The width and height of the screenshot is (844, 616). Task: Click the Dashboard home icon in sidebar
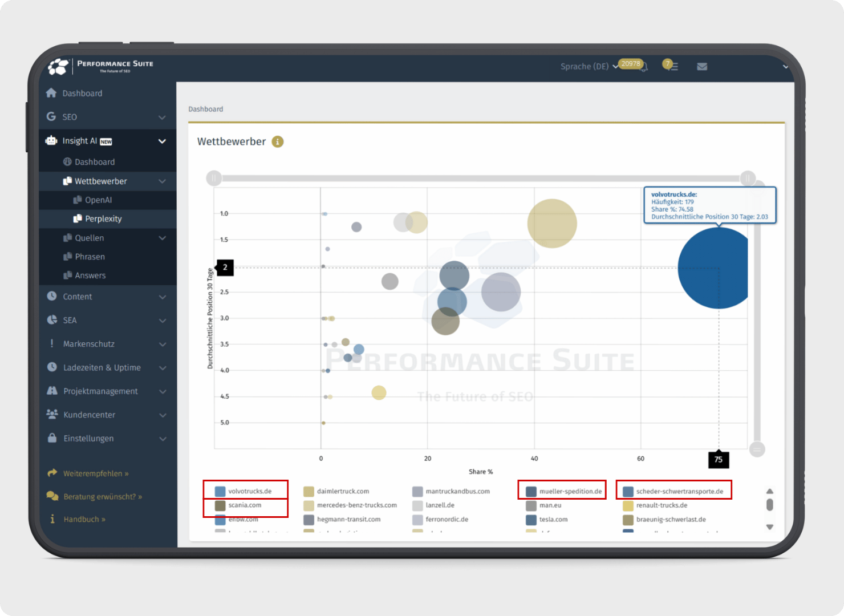tap(51, 93)
